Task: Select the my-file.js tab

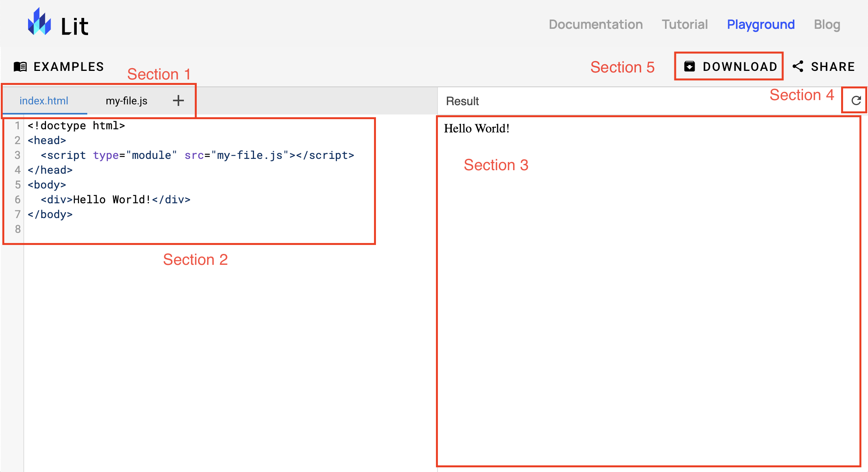Action: [x=127, y=100]
